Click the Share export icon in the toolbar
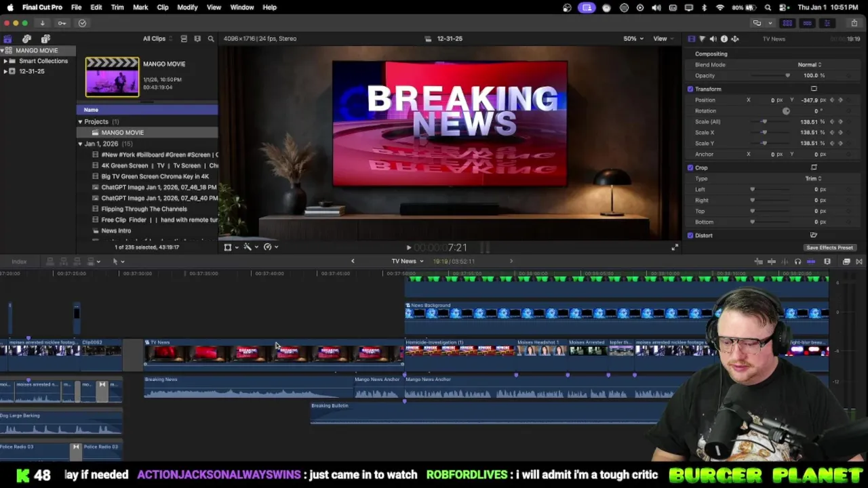Screen dimensions: 868x488 click(854, 23)
